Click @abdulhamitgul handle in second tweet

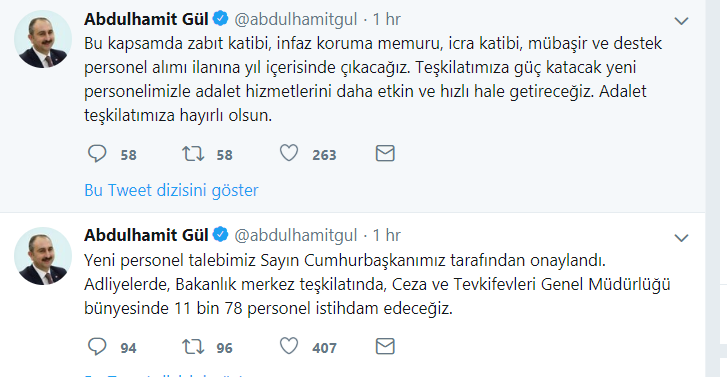click(296, 236)
